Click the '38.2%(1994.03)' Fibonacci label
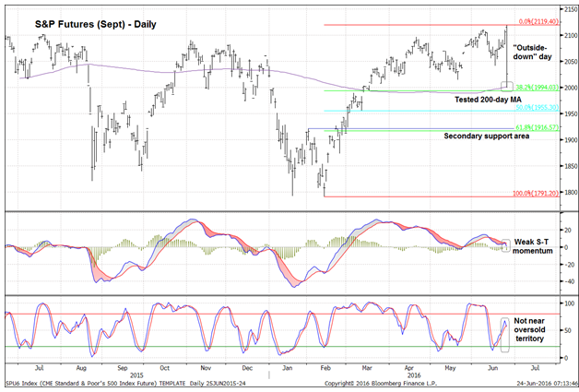Viewport: 579px width, 392px height. (x=537, y=88)
